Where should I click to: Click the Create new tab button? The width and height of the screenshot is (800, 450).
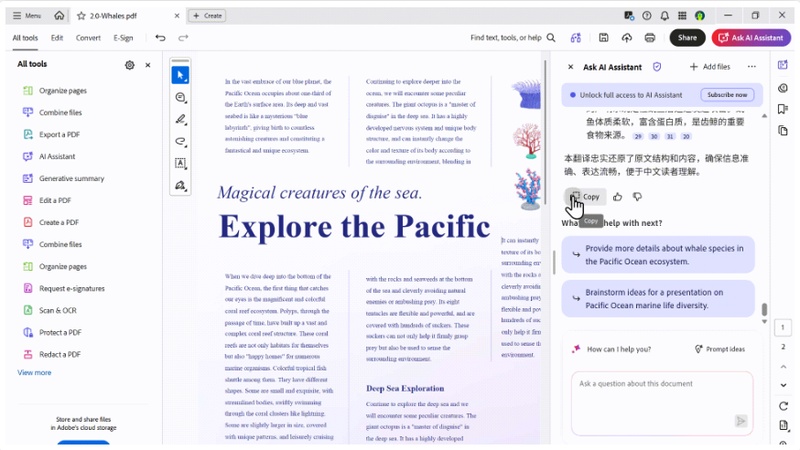coord(207,16)
